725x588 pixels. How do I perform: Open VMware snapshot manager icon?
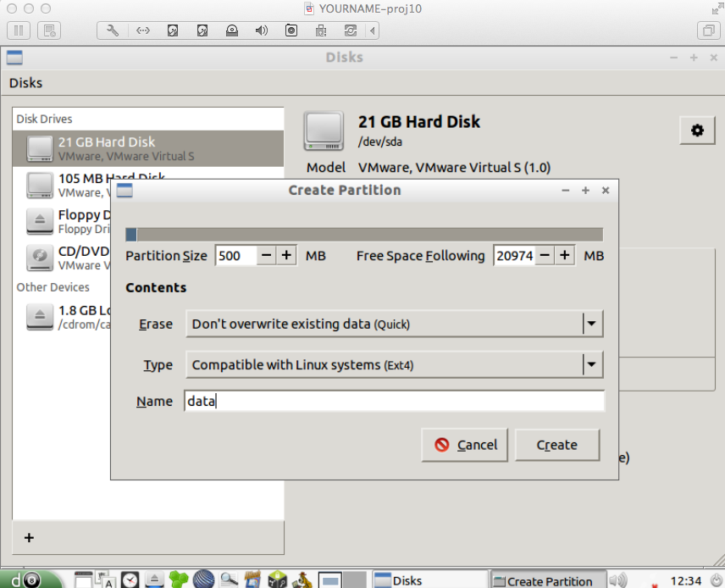pos(49,31)
